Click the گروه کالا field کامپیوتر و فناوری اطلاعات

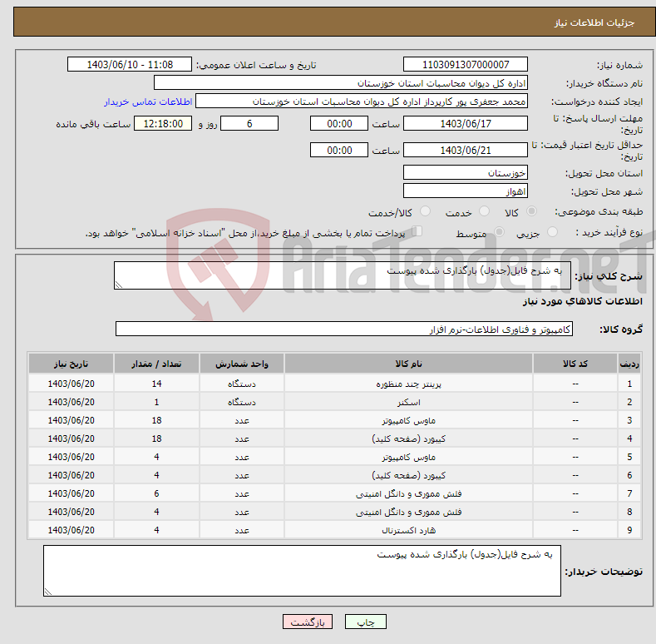point(344,329)
